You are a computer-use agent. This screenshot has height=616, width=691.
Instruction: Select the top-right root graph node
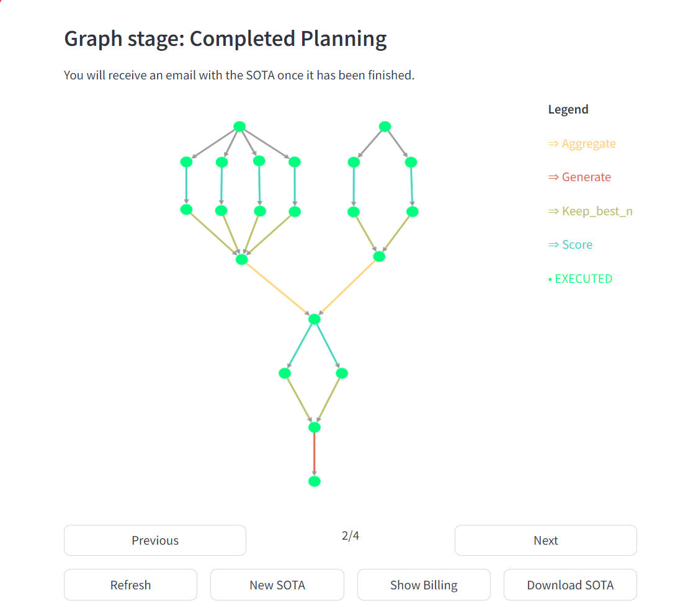coord(385,127)
